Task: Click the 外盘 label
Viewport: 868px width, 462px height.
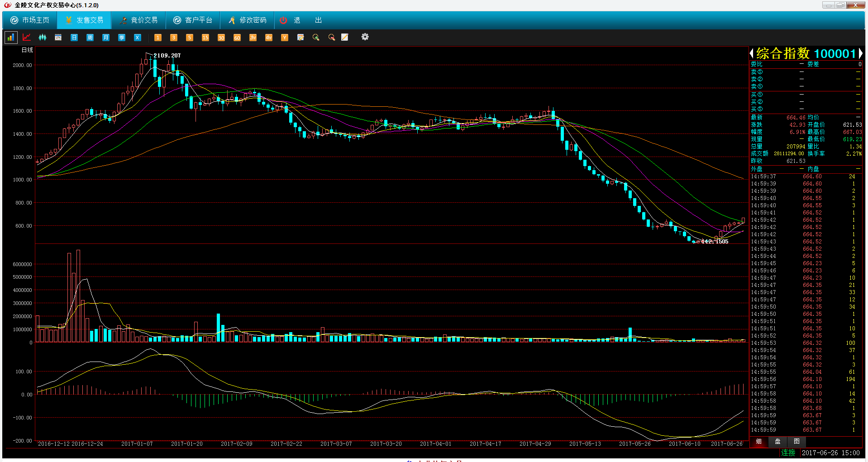Action: (756, 169)
